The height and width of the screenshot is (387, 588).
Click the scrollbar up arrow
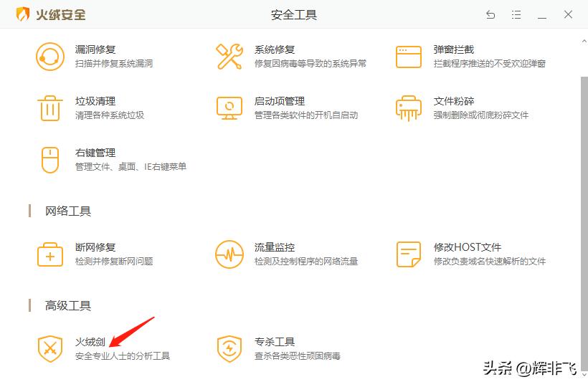pos(584,41)
